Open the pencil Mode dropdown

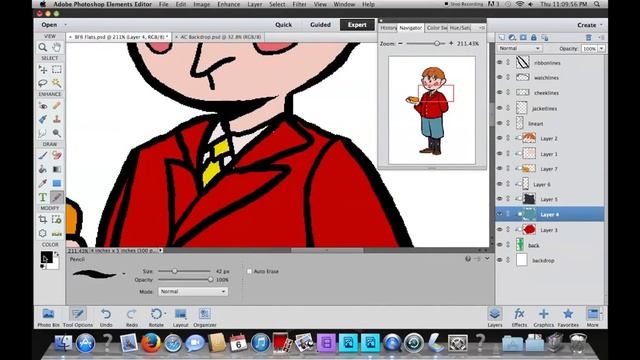click(193, 291)
